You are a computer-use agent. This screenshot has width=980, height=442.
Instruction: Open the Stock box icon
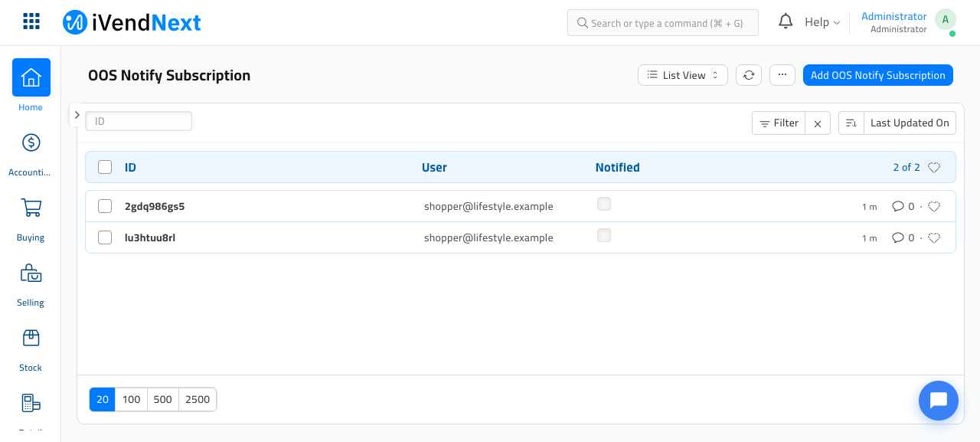[x=31, y=338]
